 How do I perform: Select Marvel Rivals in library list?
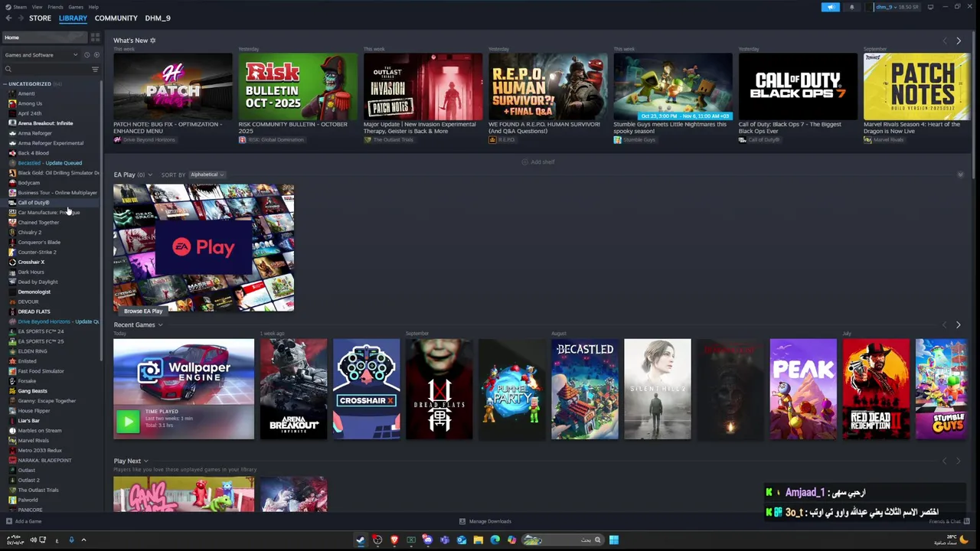[33, 441]
